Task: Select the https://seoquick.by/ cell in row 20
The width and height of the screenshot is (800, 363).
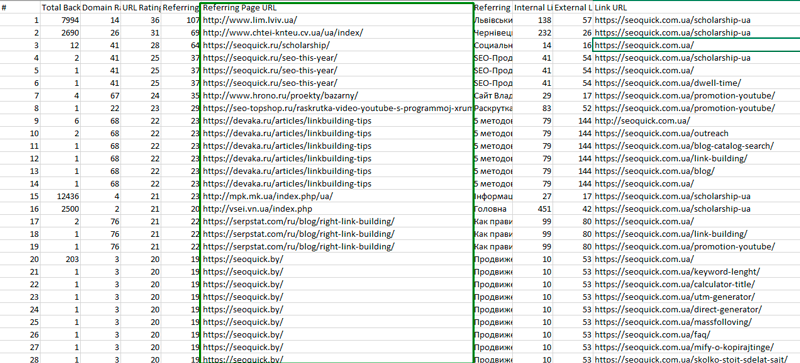Action: (x=336, y=259)
